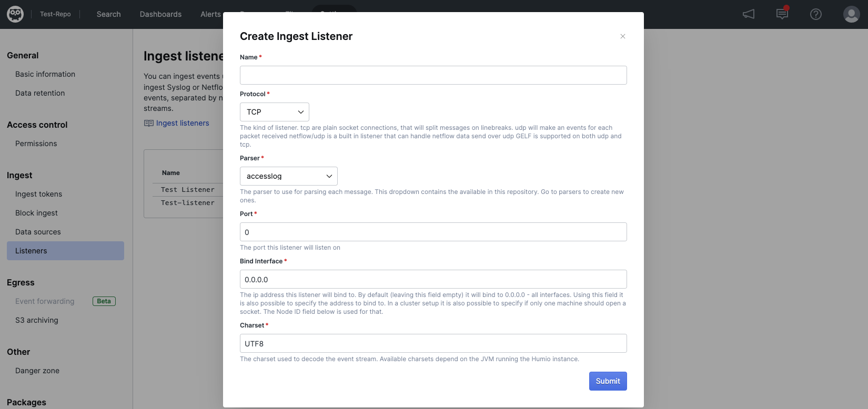This screenshot has height=409, width=868.
Task: Click the book icon beside Ingest listeners
Action: coord(149,123)
